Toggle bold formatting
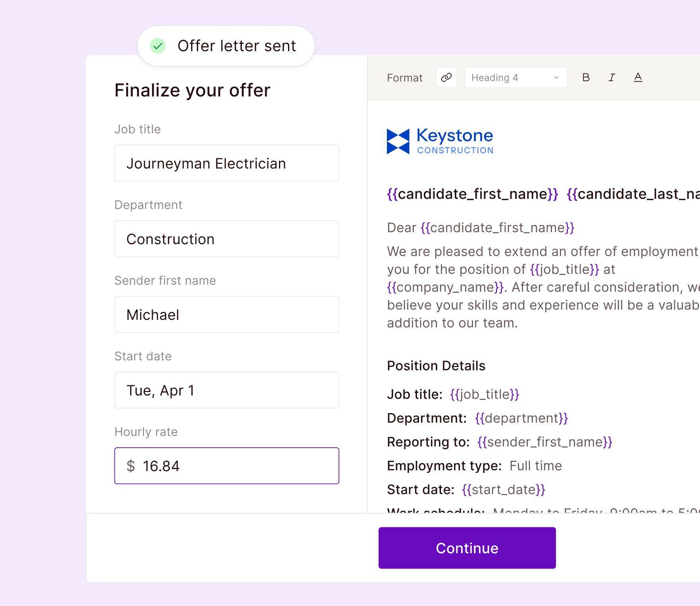Image resolution: width=700 pixels, height=606 pixels. 586,77
